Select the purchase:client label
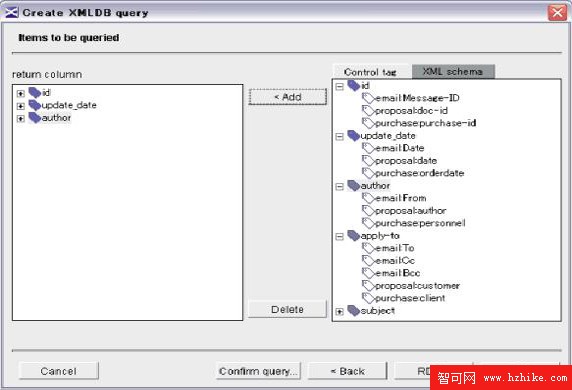This screenshot has height=390, width=572. (410, 298)
